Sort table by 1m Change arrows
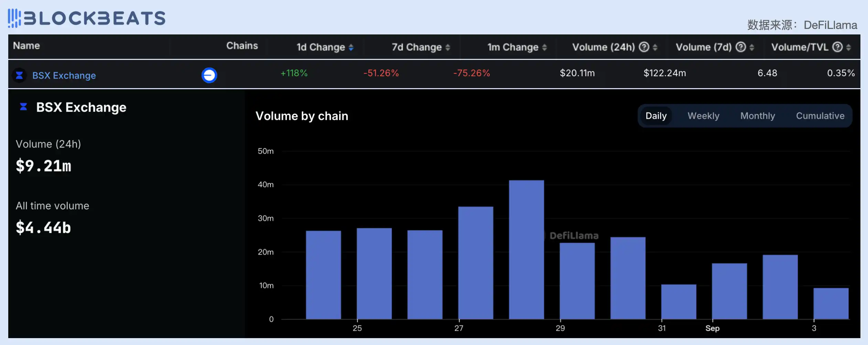 point(544,47)
